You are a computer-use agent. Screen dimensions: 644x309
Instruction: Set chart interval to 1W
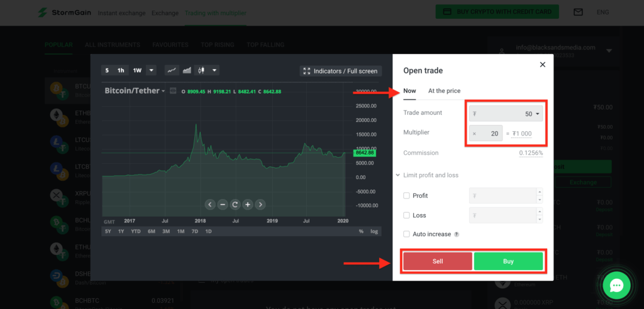tap(137, 70)
